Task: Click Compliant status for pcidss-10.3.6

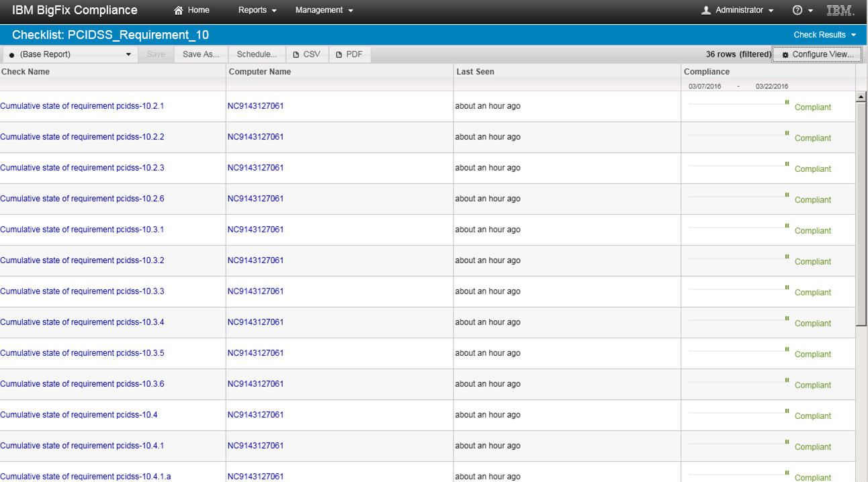Action: 813,385
